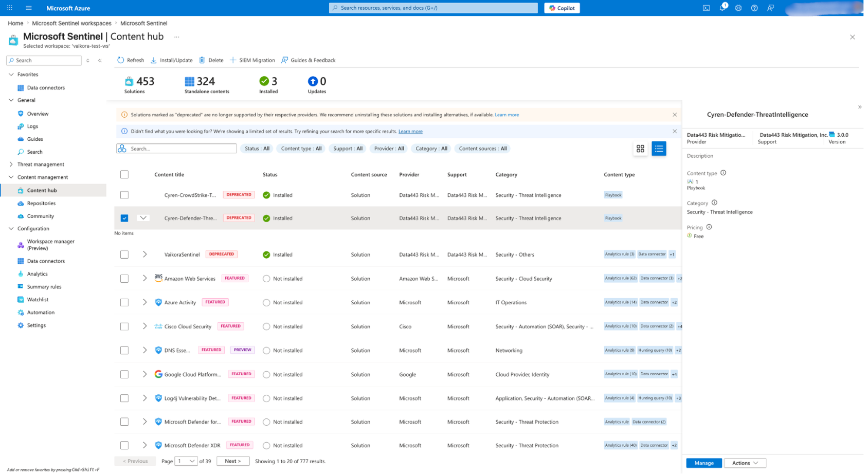Click the Amazon Web Services logo icon

(158, 278)
